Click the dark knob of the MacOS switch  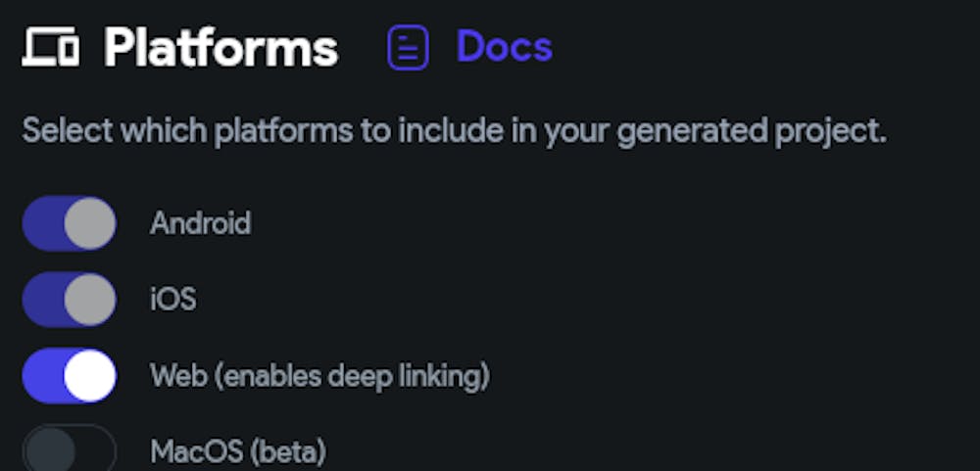click(x=49, y=451)
